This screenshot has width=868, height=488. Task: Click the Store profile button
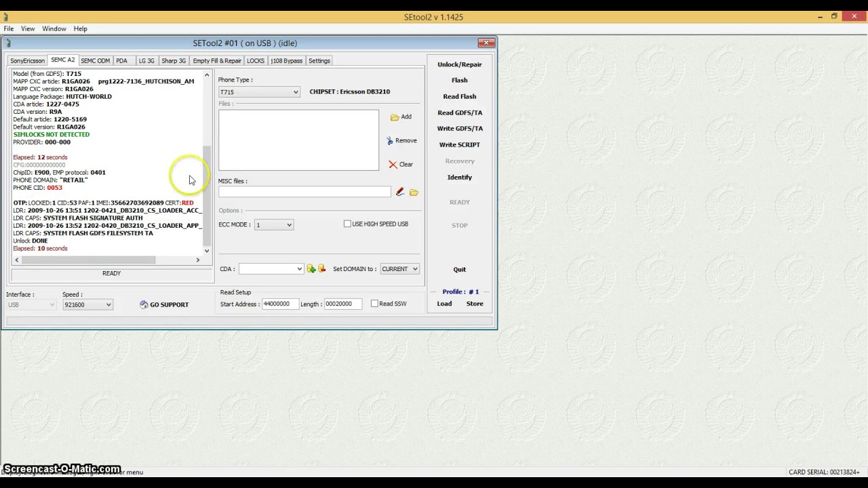[475, 304]
